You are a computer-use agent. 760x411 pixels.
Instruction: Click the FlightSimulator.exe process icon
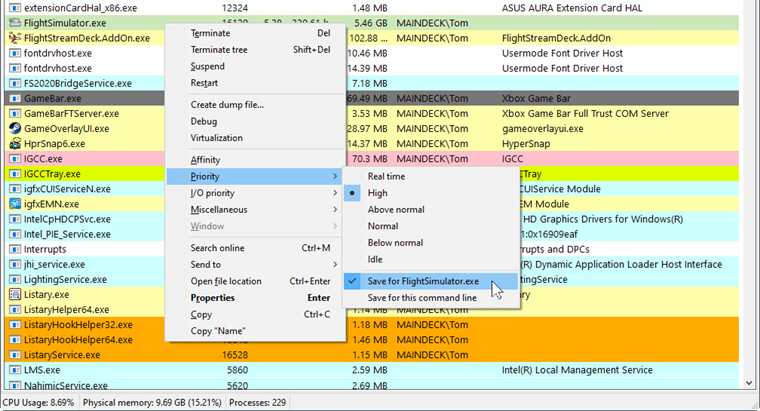point(14,22)
